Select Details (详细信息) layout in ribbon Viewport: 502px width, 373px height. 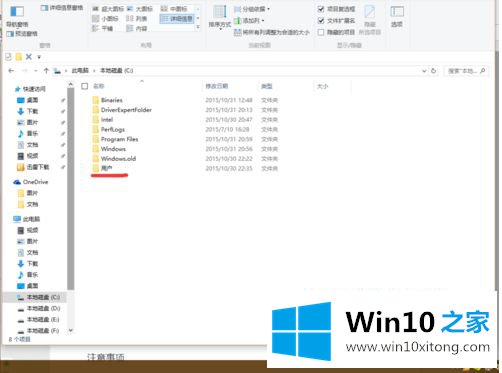point(177,19)
